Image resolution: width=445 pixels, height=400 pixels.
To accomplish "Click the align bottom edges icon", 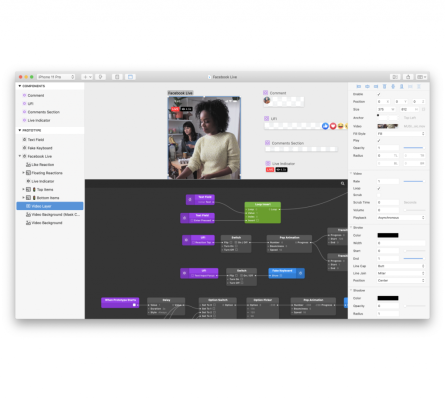I will [x=402, y=86].
